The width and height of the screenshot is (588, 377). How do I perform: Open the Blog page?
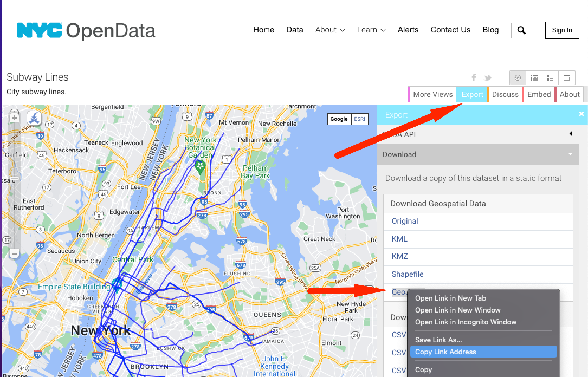pos(490,30)
